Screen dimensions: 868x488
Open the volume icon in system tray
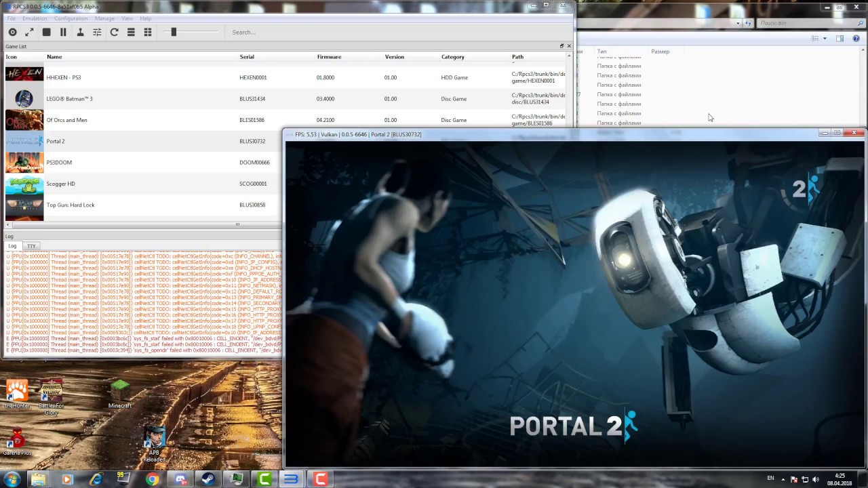(x=816, y=479)
